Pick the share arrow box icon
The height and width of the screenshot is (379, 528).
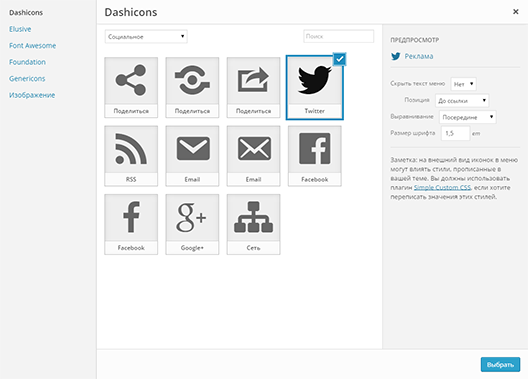point(254,88)
